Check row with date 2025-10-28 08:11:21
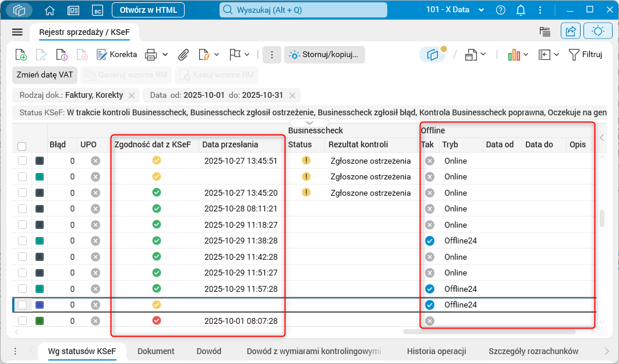The width and height of the screenshot is (619, 364). pyautogui.click(x=22, y=209)
